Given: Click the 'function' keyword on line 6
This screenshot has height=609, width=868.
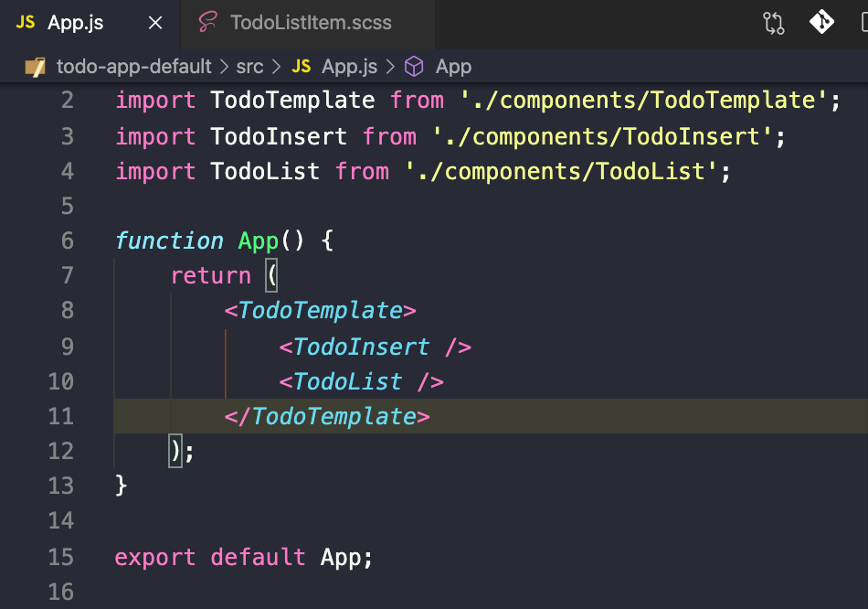Looking at the screenshot, I should 169,241.
